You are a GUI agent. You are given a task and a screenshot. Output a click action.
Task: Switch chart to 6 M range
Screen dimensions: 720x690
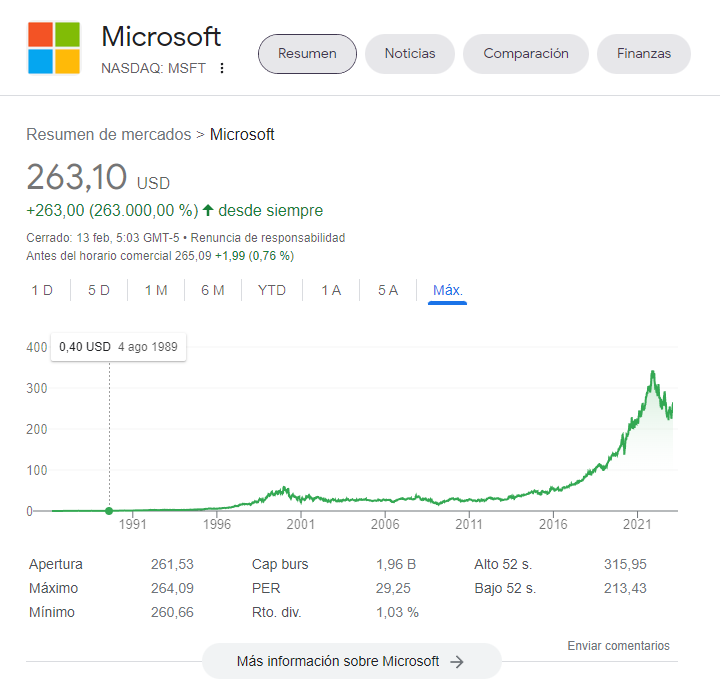213,290
